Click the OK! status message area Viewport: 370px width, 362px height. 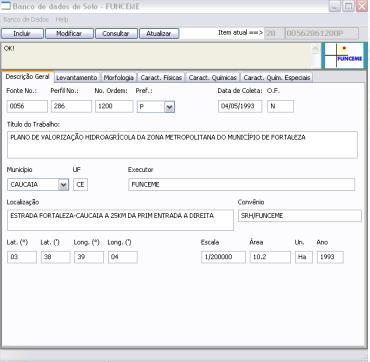[x=157, y=56]
